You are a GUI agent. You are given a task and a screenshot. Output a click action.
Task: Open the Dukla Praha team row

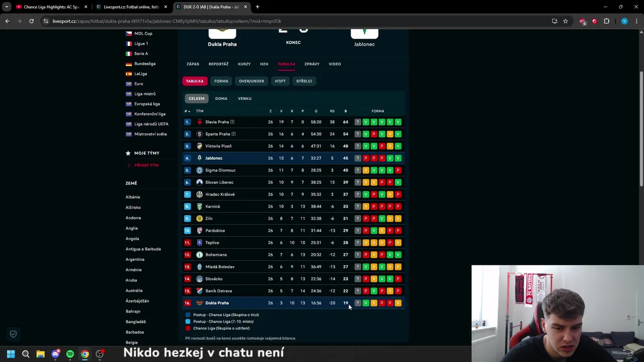293,303
